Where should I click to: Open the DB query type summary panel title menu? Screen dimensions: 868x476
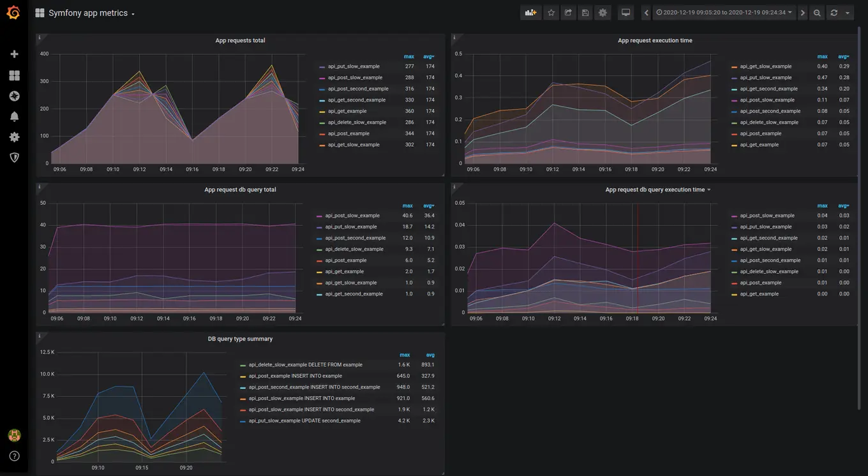pos(240,339)
